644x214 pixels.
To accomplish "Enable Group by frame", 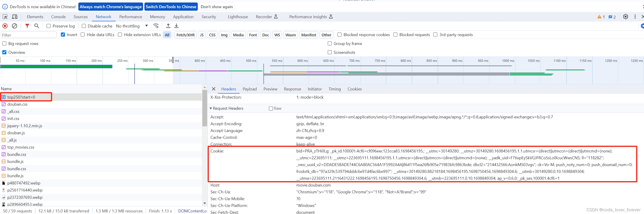I will point(330,43).
